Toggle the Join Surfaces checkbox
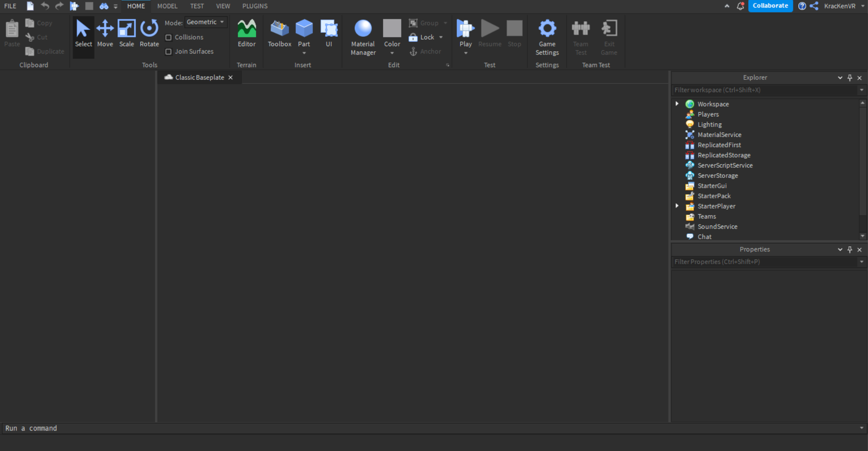This screenshot has width=868, height=451. point(168,52)
